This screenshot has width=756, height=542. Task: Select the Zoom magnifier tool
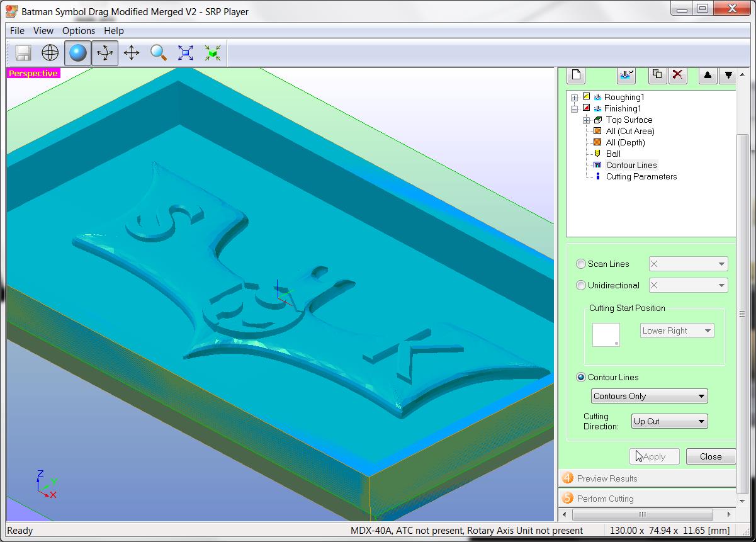(159, 53)
